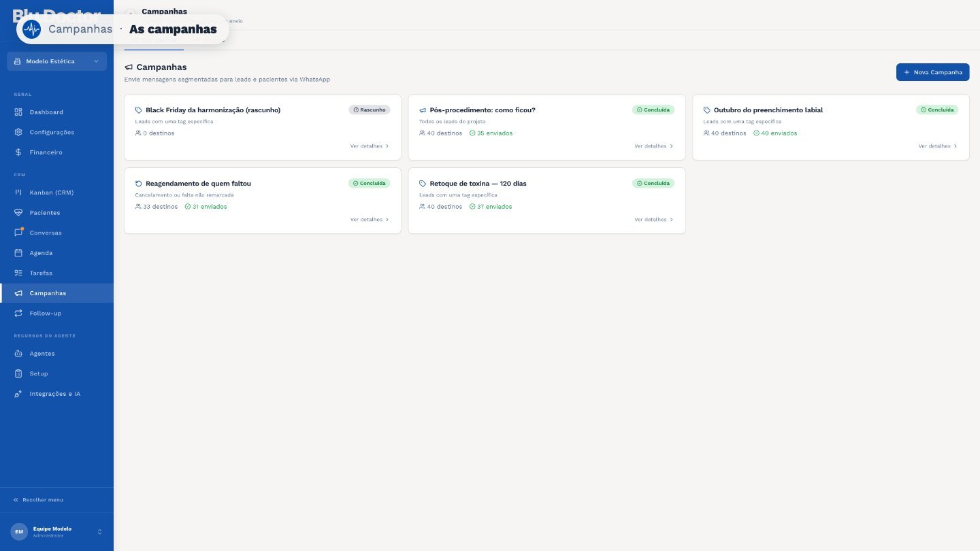Click the "35 enviados" count
Viewport: 980px width, 551px height.
point(491,133)
